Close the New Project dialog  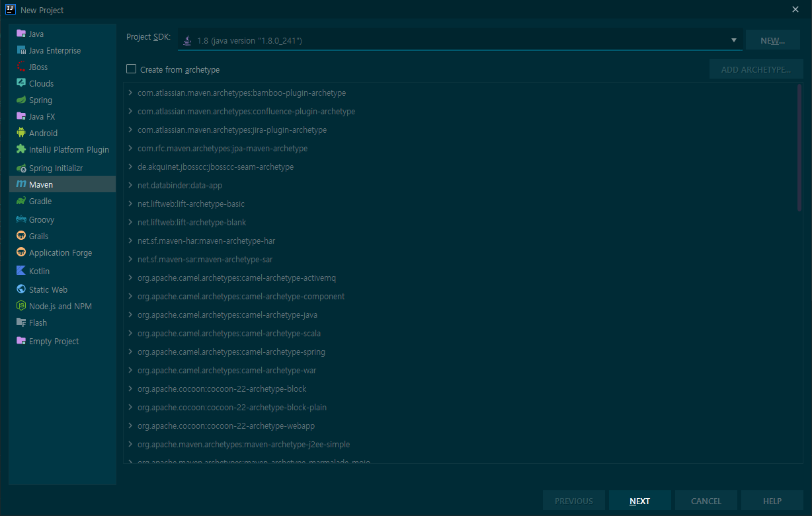[795, 9]
